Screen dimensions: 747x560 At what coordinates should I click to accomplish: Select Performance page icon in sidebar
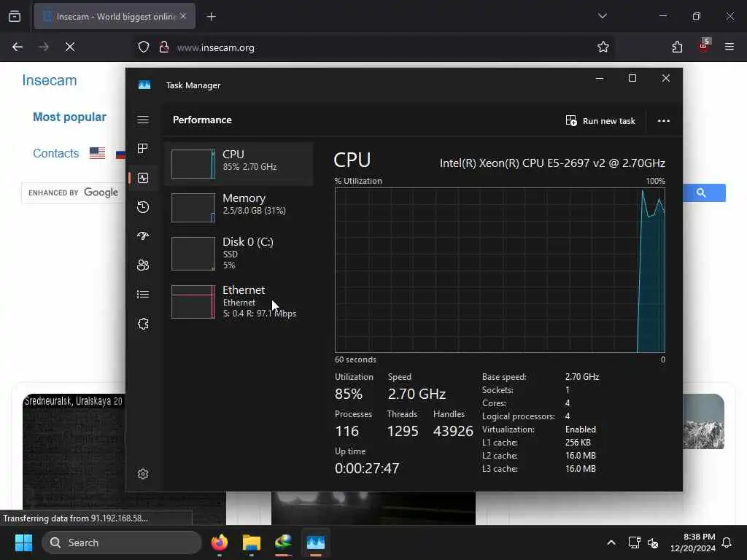click(x=143, y=178)
